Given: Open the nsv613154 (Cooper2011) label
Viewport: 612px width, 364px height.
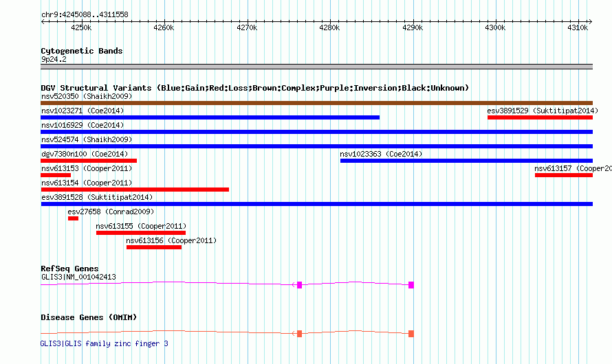Looking at the screenshot, I should [87, 183].
